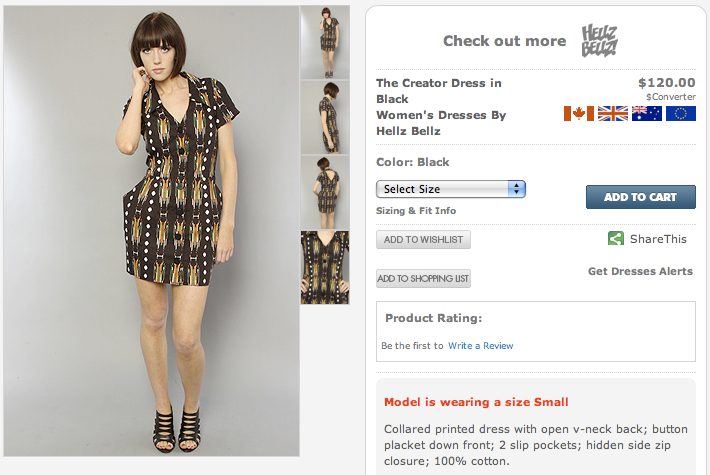
Task: Select the second side view thumbnail
Action: [x=325, y=117]
